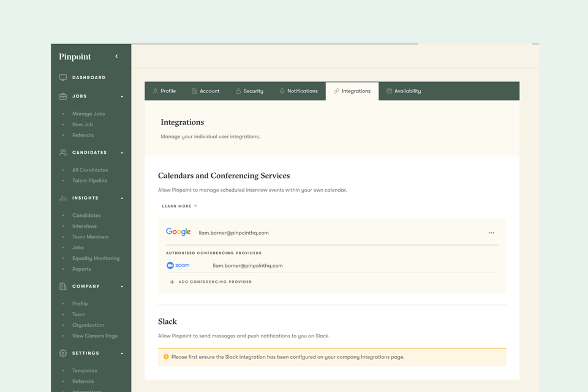Click the plus icon beside Add Conferencing Provider
The image size is (588, 392).
click(172, 282)
